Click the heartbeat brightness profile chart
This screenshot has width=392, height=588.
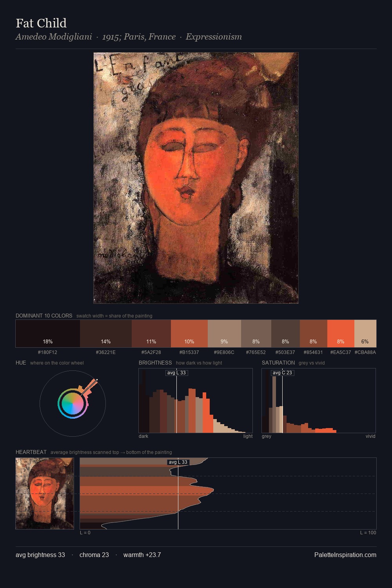coord(228,494)
